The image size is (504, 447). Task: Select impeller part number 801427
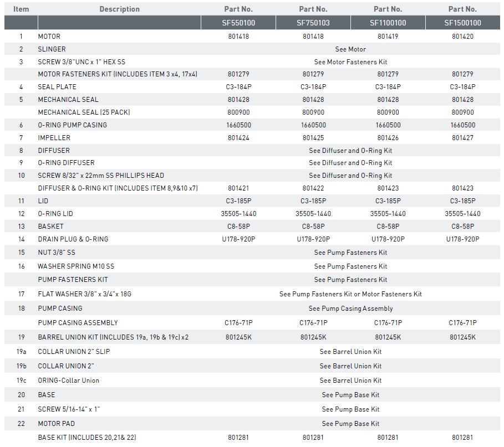click(x=462, y=138)
